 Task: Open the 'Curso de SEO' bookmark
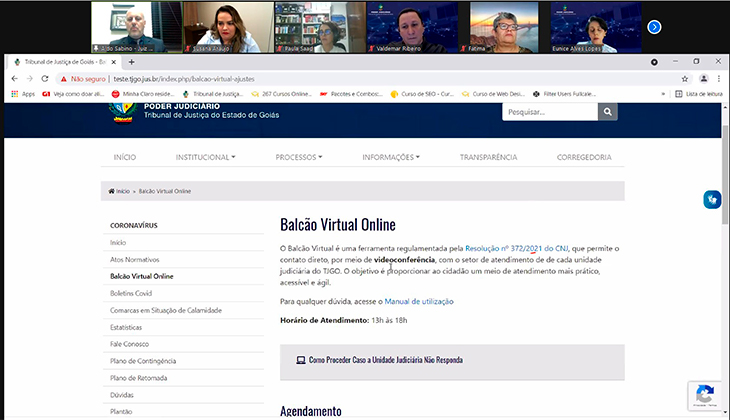pyautogui.click(x=422, y=94)
